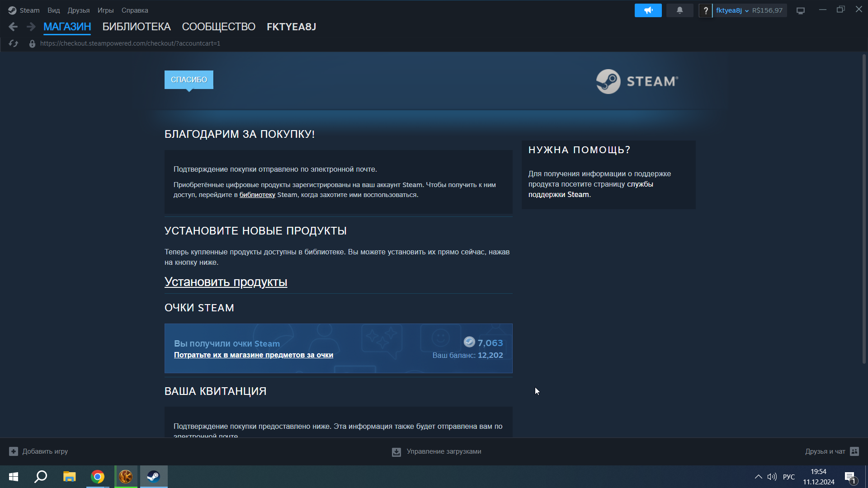This screenshot has height=488, width=868.
Task: Switch to the БИБЛИОТЕКА tab
Action: 136,27
